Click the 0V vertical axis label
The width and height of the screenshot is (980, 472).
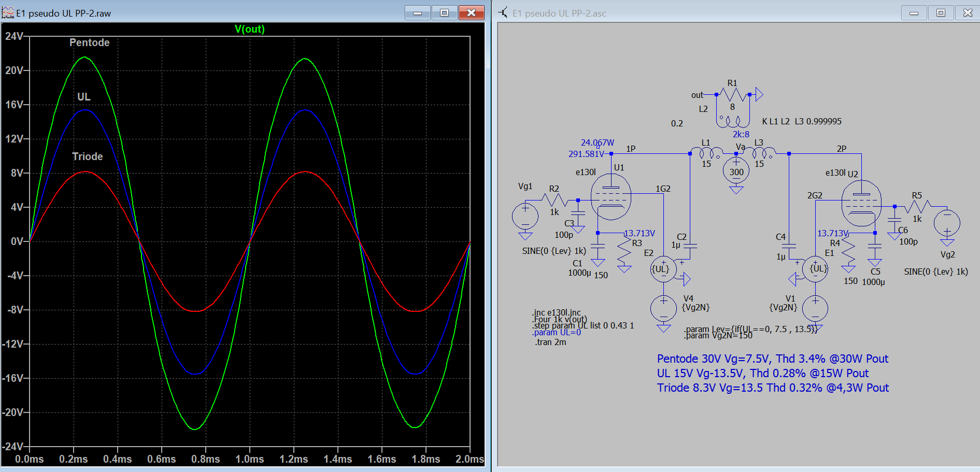click(18, 241)
